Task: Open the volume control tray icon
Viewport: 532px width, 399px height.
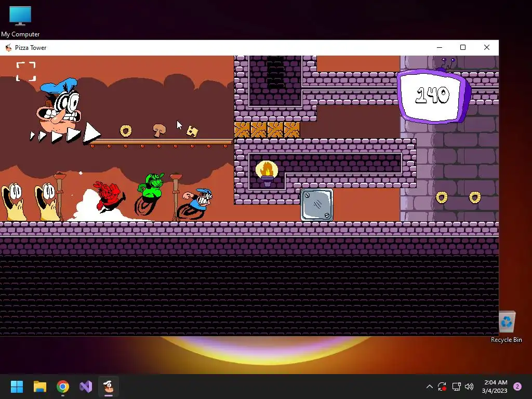Action: coord(469,387)
